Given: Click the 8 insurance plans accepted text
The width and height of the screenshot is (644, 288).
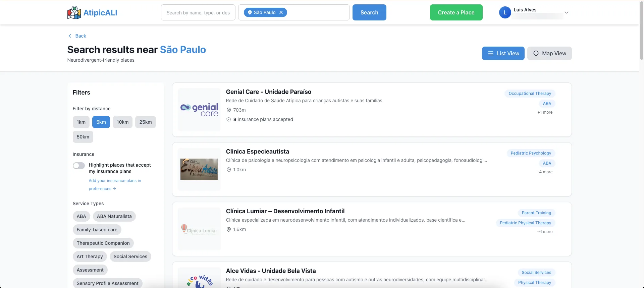Looking at the screenshot, I should pyautogui.click(x=263, y=119).
